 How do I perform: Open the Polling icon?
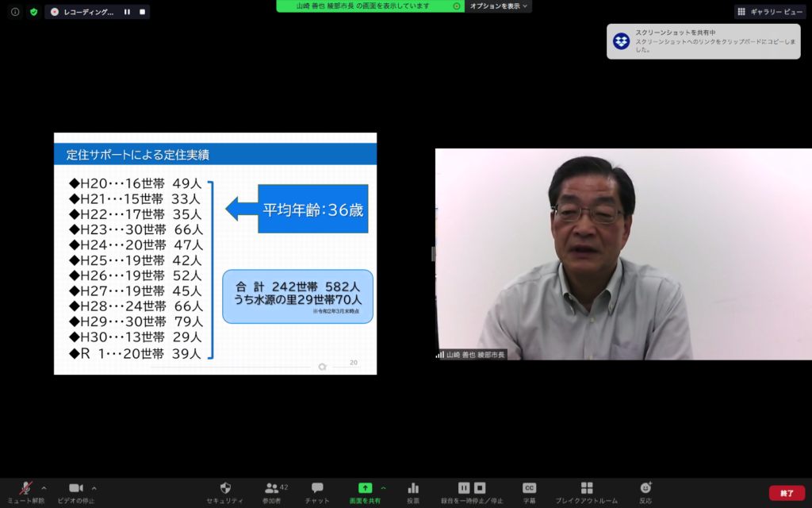pos(413,488)
